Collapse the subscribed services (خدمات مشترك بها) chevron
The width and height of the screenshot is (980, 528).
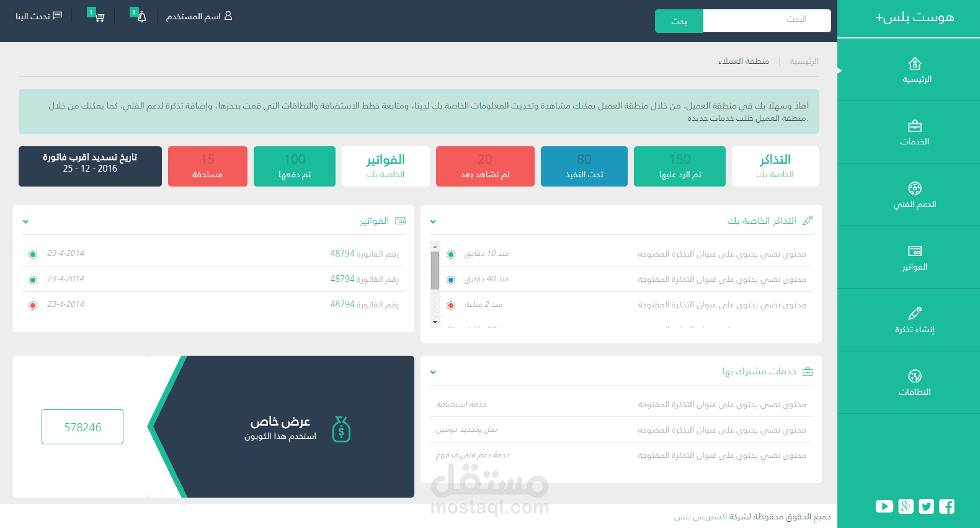point(433,372)
